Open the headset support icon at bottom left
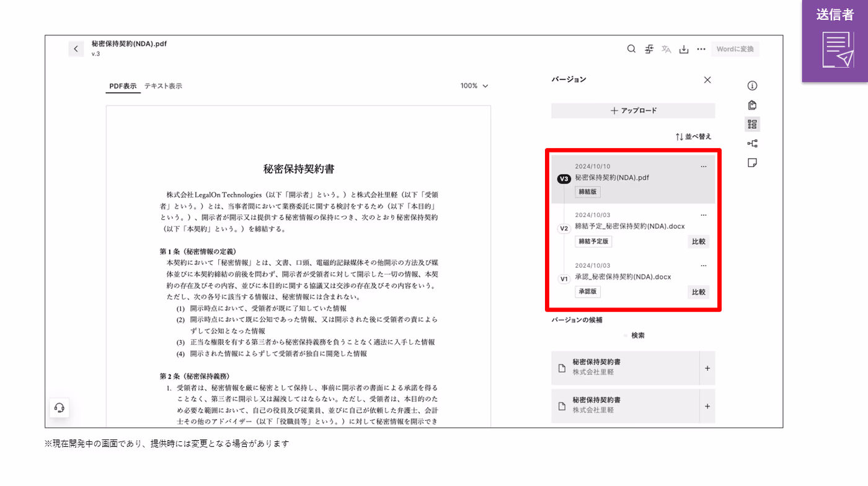The width and height of the screenshot is (868, 486). click(x=60, y=407)
